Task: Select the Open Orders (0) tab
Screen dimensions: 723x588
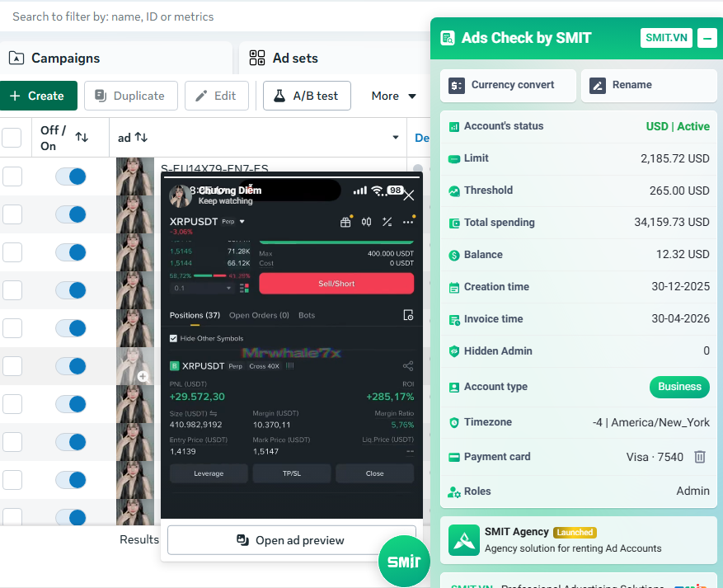Action: point(259,316)
